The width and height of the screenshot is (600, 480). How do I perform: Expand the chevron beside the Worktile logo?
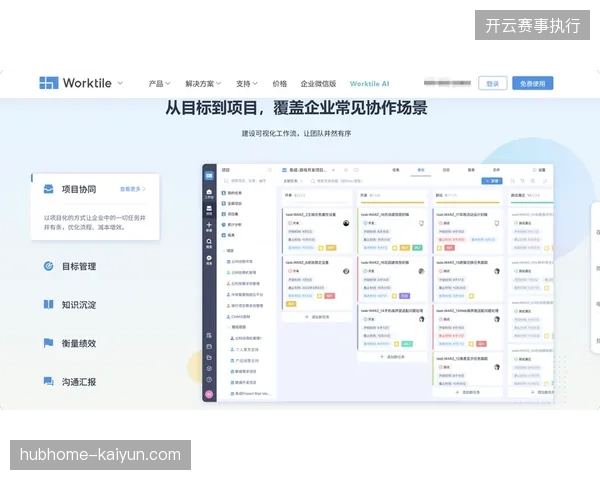tap(120, 83)
